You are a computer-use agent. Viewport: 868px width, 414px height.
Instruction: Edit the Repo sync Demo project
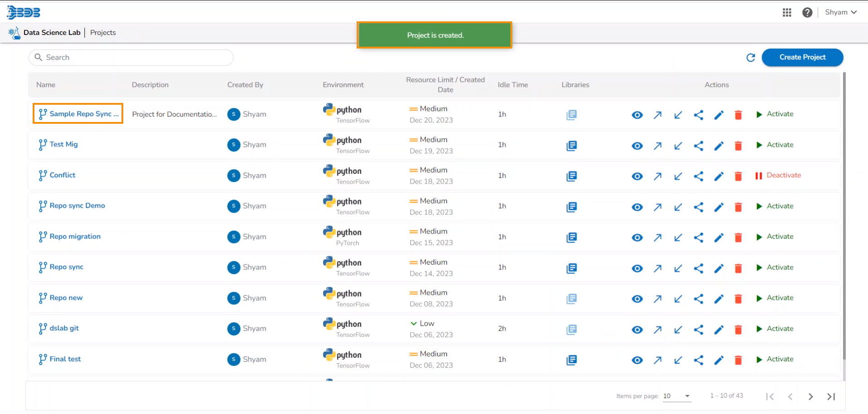[718, 207]
